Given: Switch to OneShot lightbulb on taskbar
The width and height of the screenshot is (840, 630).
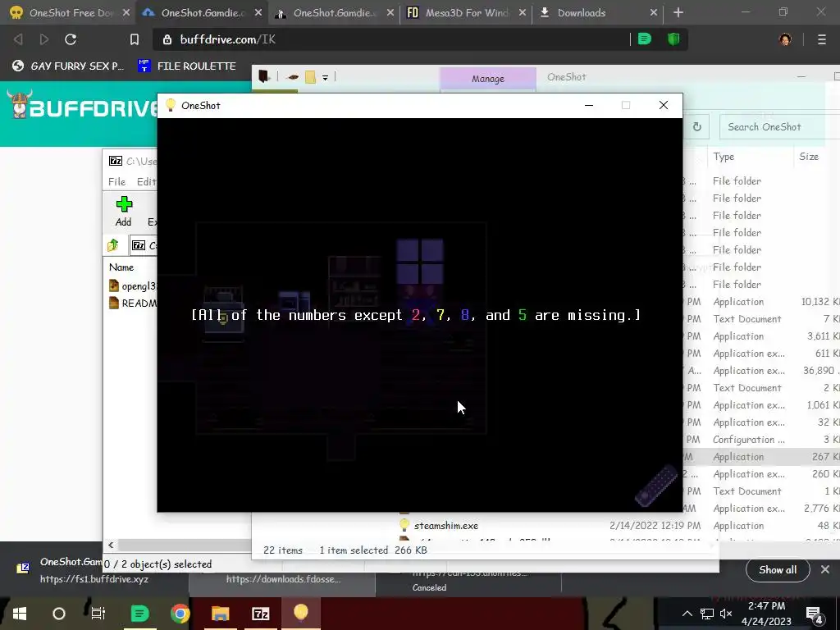Looking at the screenshot, I should (300, 613).
